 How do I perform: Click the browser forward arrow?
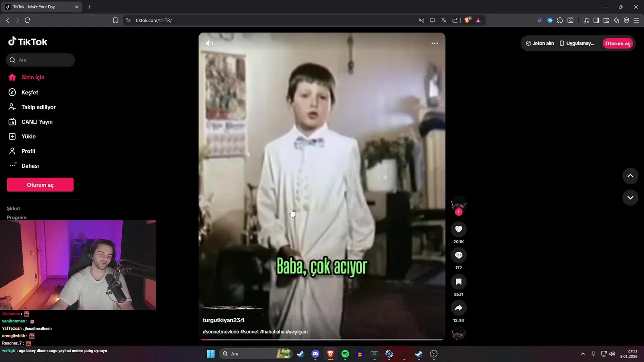click(x=17, y=20)
